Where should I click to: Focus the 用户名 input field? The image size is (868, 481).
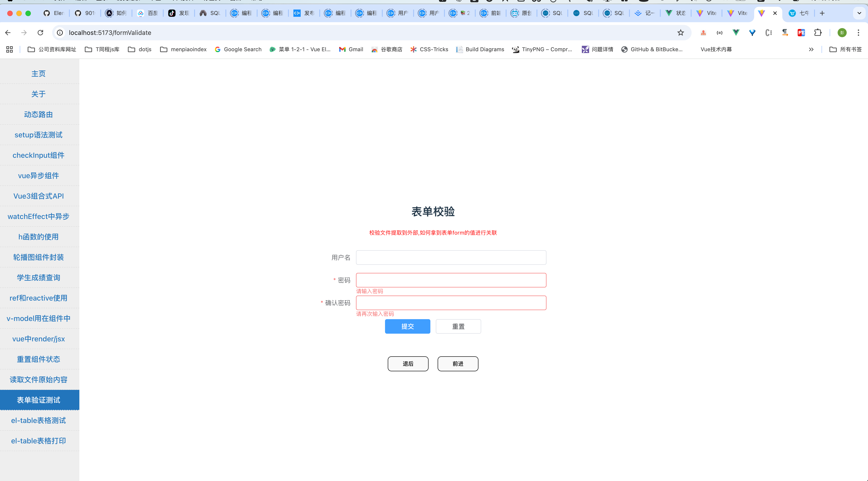pos(451,257)
